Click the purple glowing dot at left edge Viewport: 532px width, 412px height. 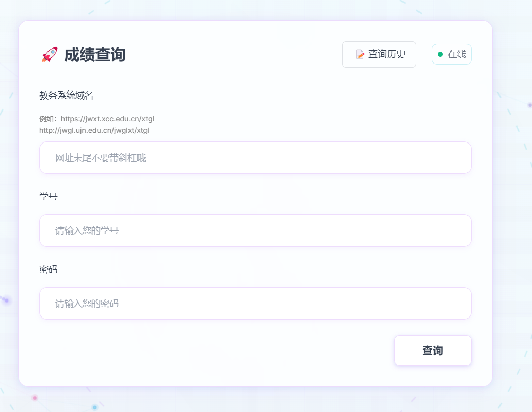(x=6, y=300)
